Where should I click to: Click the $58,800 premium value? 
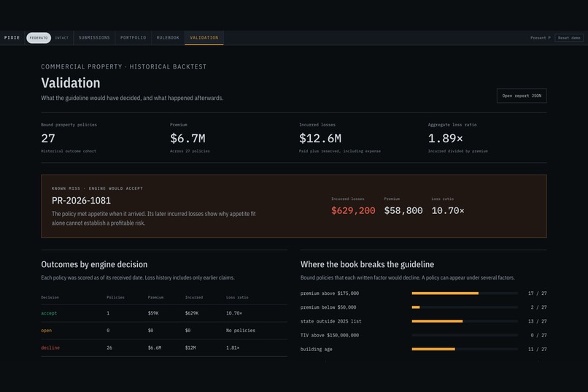pos(403,210)
